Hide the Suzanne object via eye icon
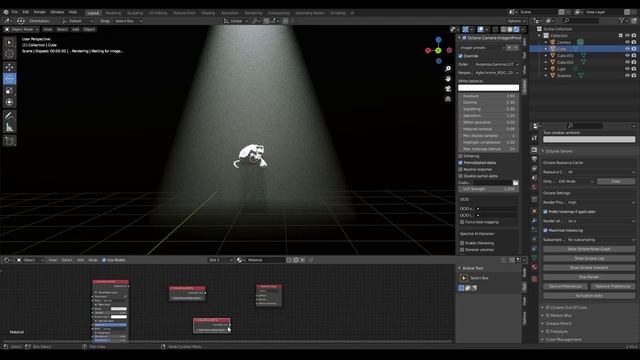Viewport: 640px width, 360px height. pos(627,76)
